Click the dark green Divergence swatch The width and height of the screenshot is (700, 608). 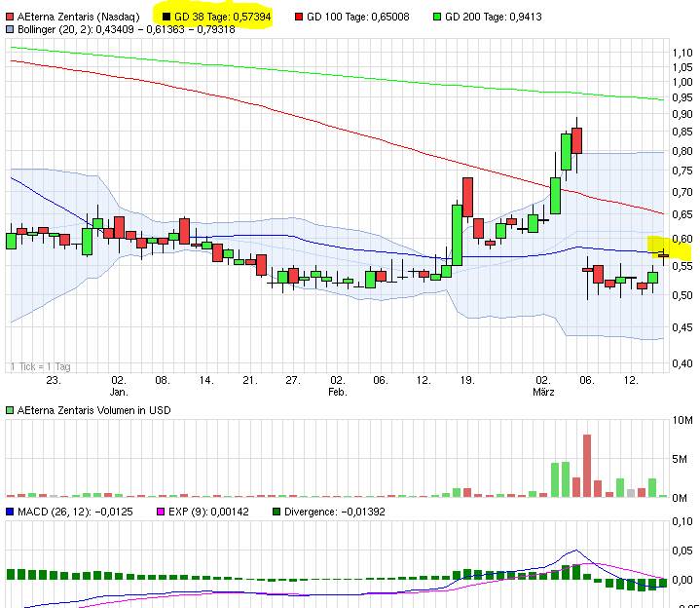point(276,512)
